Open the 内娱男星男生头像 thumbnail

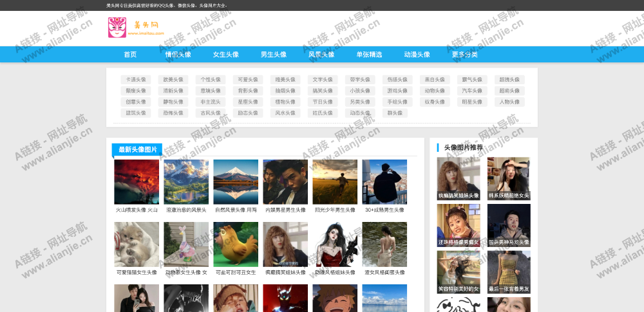pyautogui.click(x=285, y=182)
